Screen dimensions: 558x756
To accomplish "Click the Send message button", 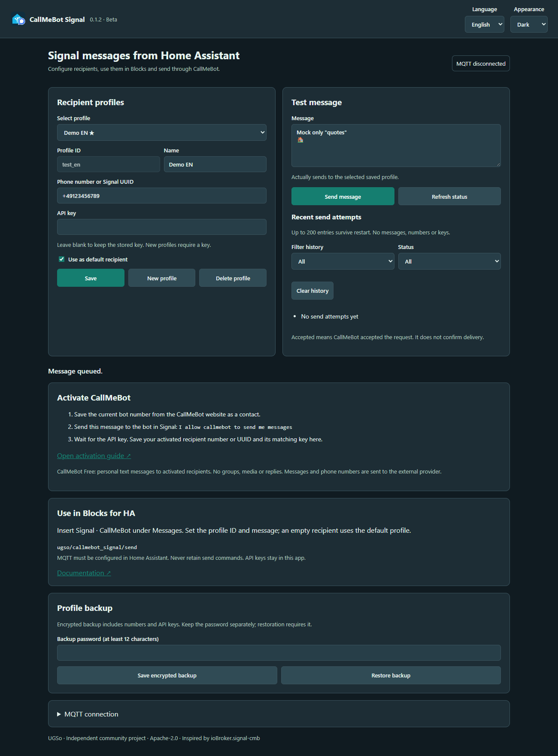I will (343, 197).
